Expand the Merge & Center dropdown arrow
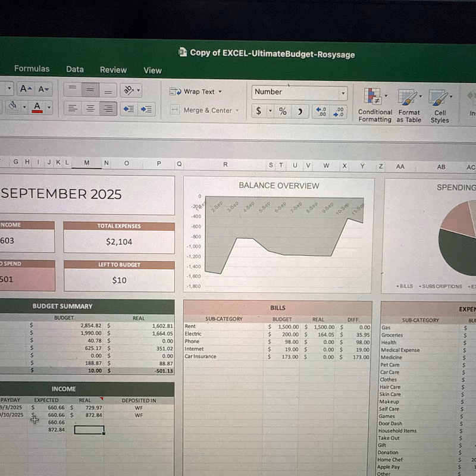 [x=237, y=110]
